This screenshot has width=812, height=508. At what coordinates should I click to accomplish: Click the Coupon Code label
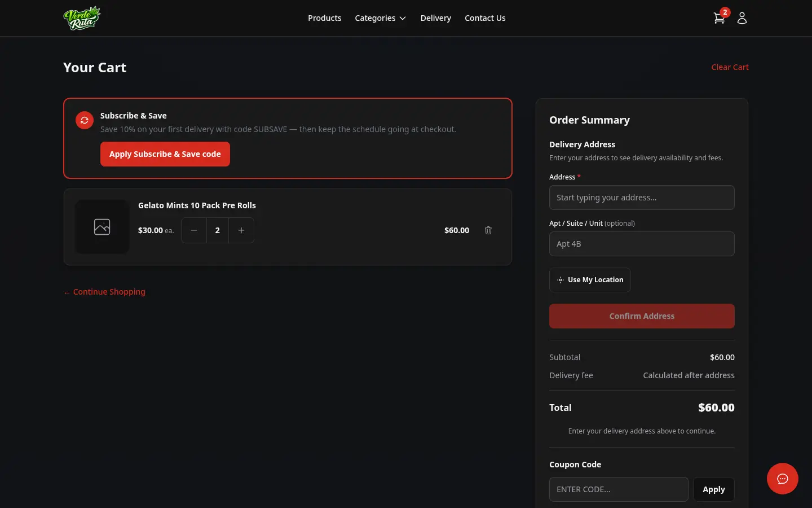point(575,465)
